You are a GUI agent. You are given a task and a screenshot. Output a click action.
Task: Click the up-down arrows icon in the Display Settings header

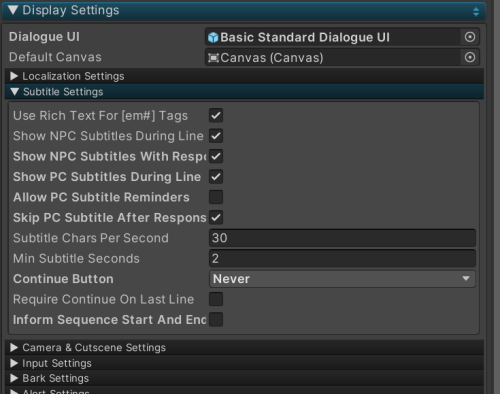tap(476, 12)
